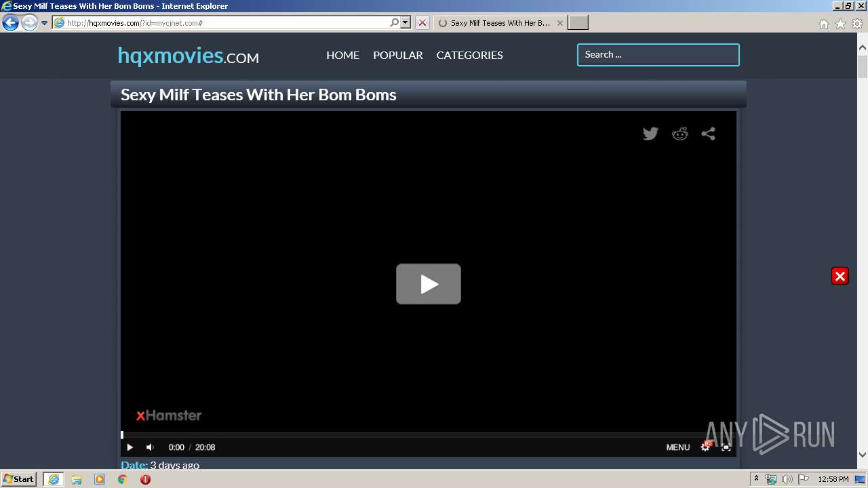Click the Reddit share icon
This screenshot has height=488, width=868.
(679, 134)
